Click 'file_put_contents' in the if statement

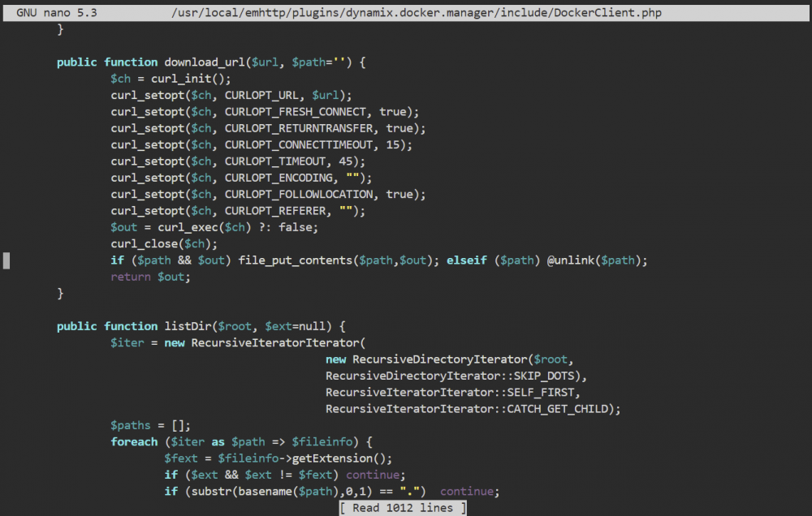(x=296, y=260)
